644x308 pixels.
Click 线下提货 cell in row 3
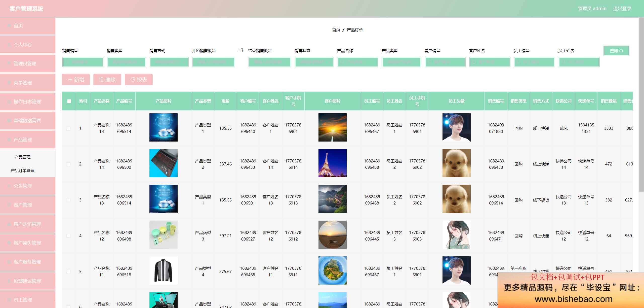541,200
